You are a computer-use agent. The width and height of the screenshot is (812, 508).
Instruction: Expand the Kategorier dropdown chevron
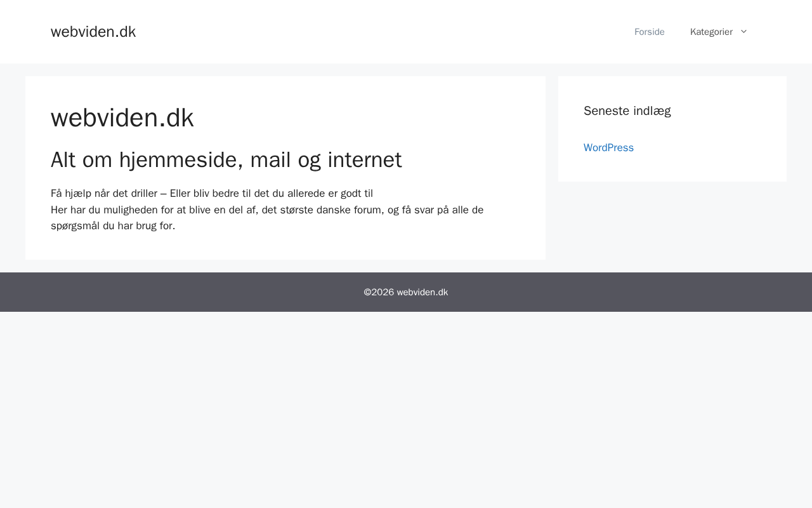[744, 32]
